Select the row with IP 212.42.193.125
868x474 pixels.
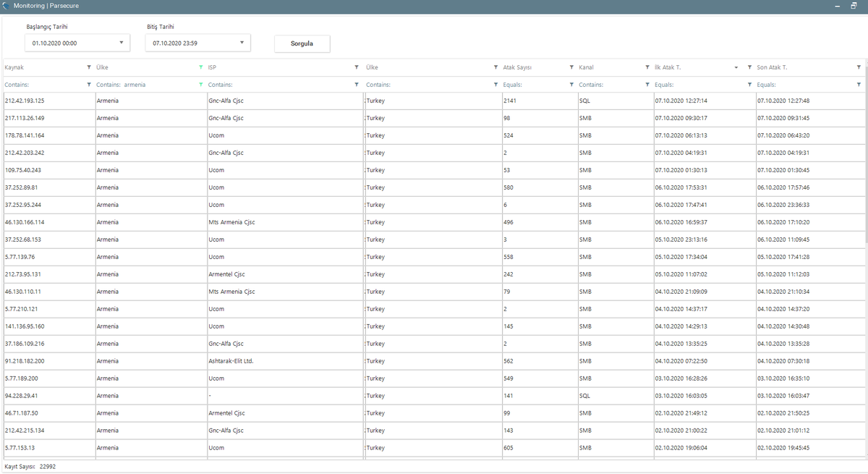click(x=433, y=101)
